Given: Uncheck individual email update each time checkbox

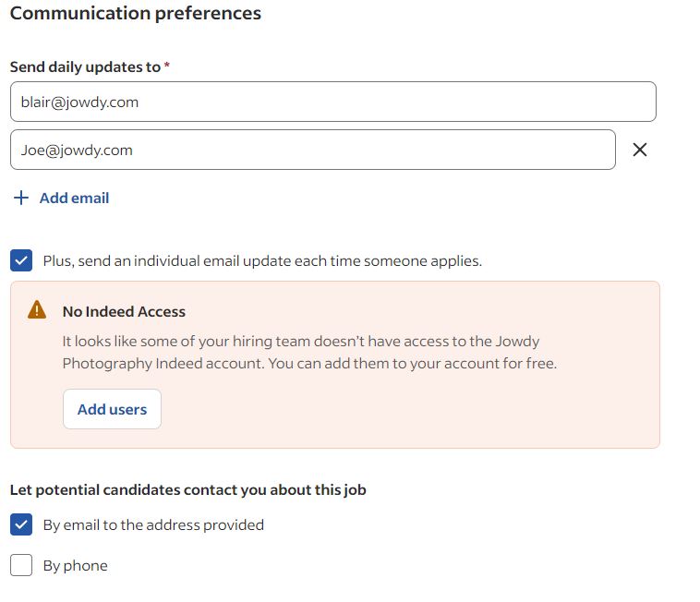Looking at the screenshot, I should click(21, 260).
